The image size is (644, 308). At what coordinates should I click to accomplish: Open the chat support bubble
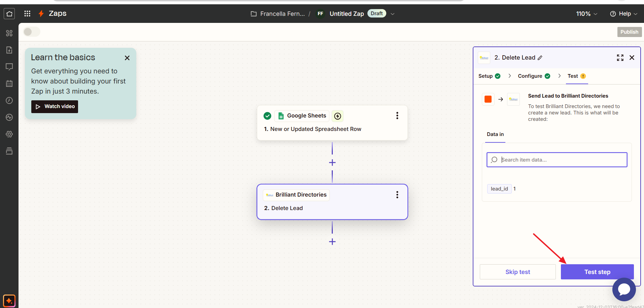click(624, 289)
